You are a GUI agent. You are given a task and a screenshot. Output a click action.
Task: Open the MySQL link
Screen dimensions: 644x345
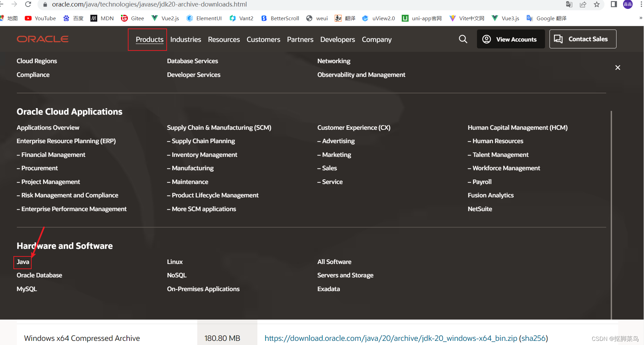(x=26, y=289)
